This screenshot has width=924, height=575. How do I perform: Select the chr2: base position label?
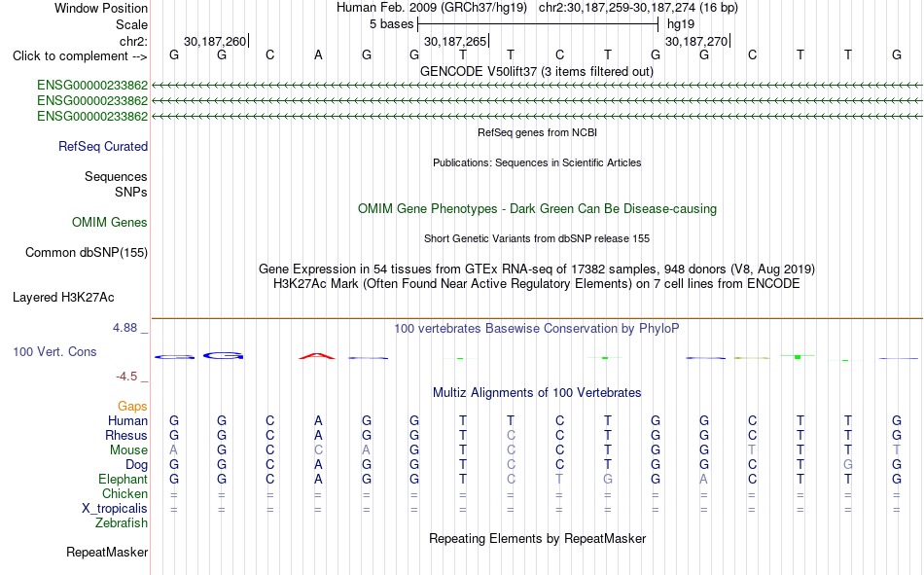coord(133,41)
